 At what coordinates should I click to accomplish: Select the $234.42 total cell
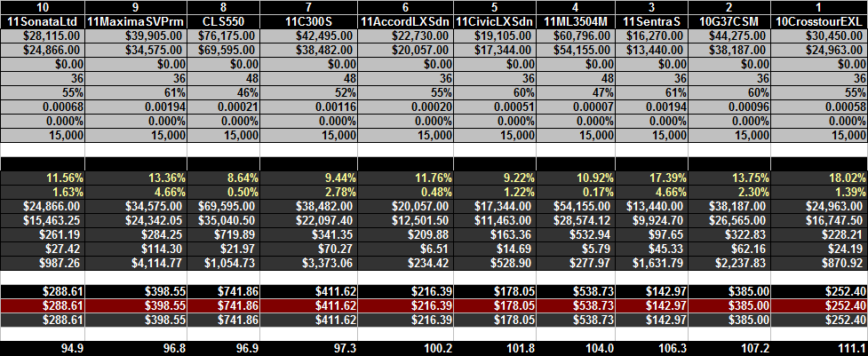coord(405,263)
